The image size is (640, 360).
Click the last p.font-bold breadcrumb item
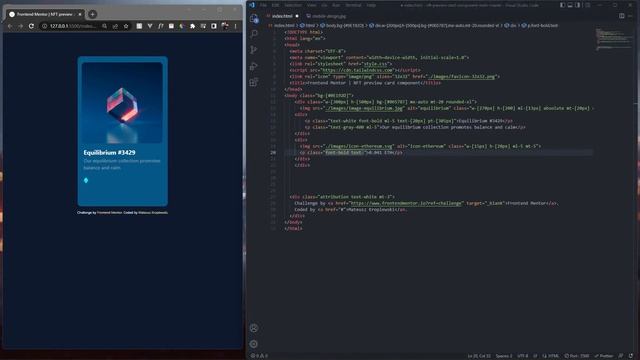pyautogui.click(x=540, y=25)
